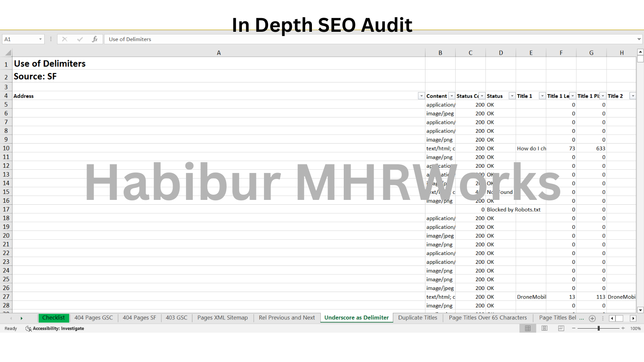Open the Address column filter dropdown
This screenshot has width=644, height=362.
click(421, 96)
